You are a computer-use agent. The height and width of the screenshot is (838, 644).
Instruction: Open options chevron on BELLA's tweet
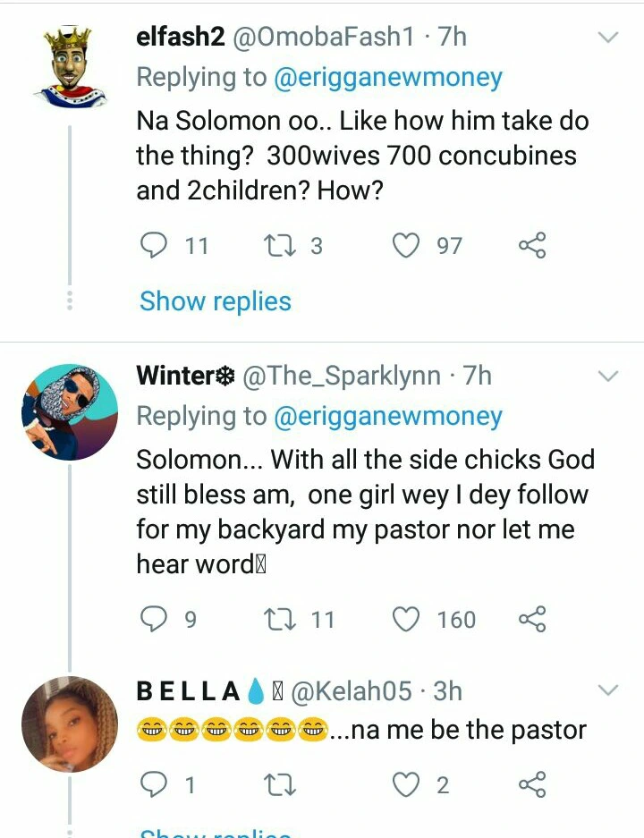click(x=607, y=690)
